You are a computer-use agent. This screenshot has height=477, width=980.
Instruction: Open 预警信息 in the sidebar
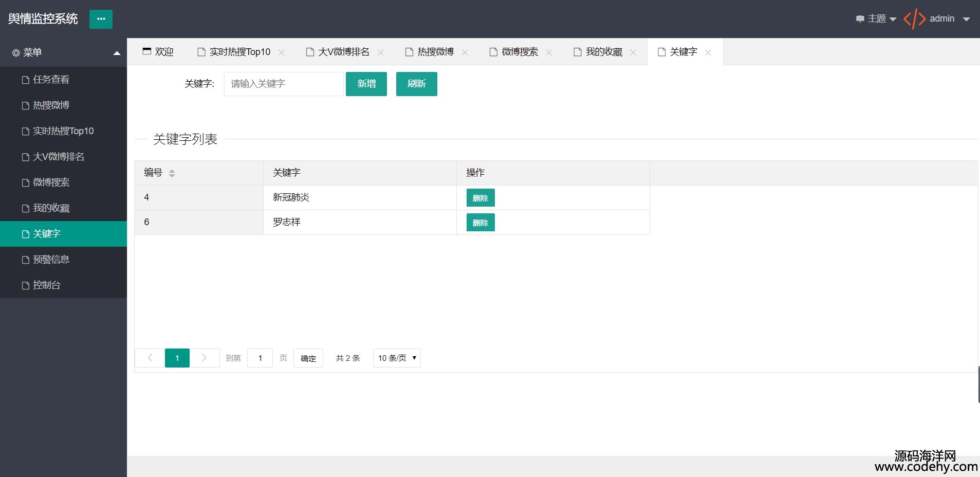click(x=51, y=260)
